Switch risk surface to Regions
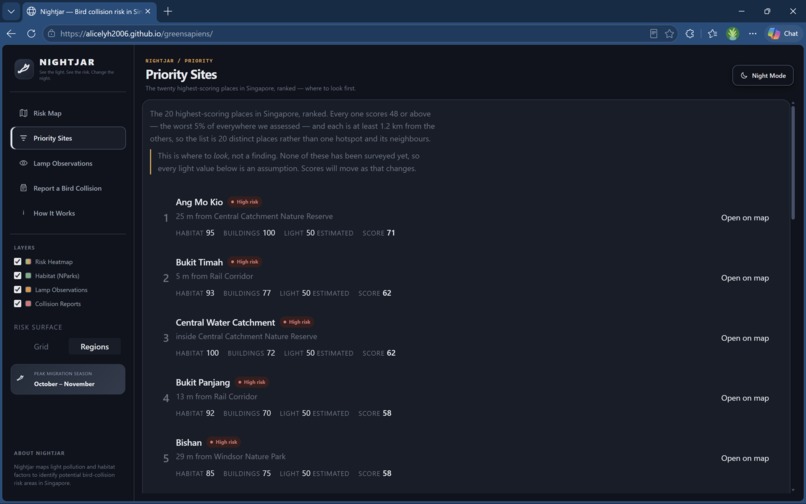Image resolution: width=806 pixels, height=504 pixels. point(95,347)
